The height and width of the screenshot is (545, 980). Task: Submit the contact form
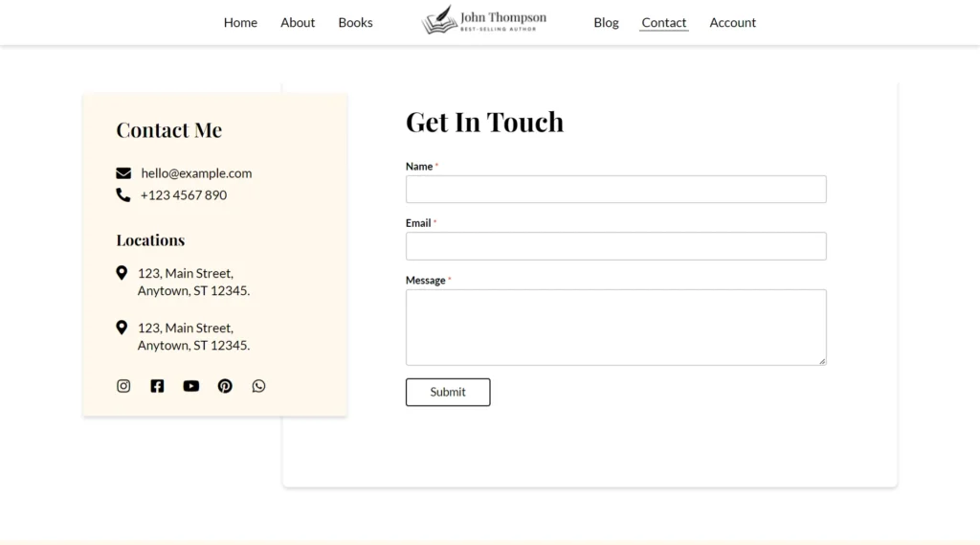[448, 392]
